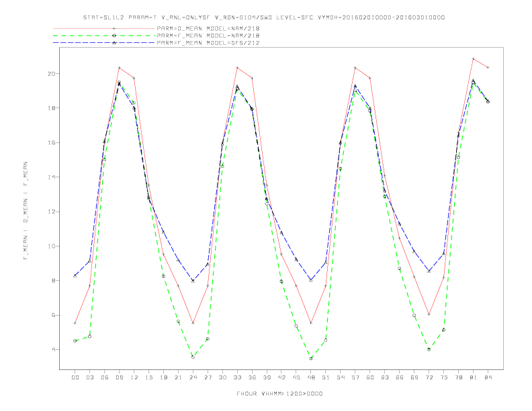This screenshot has height=411, width=532.
Task: Click x-axis forecast hour 21
Action: coord(178,377)
